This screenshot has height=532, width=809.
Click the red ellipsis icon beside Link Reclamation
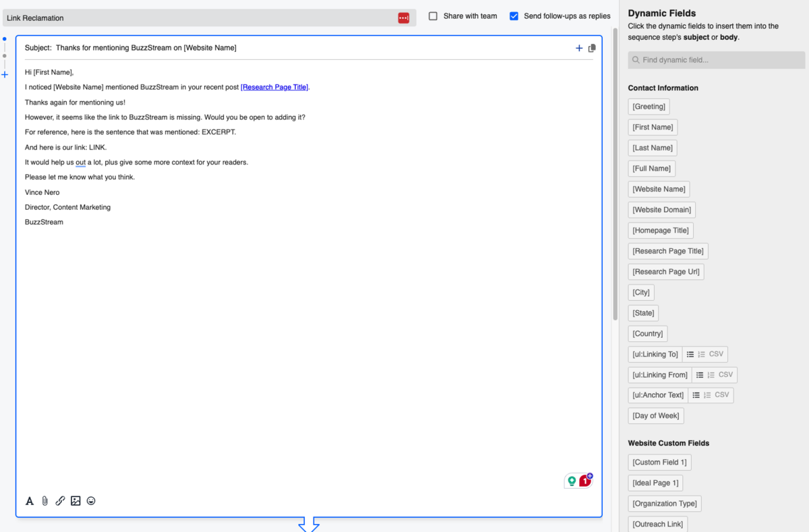(403, 18)
